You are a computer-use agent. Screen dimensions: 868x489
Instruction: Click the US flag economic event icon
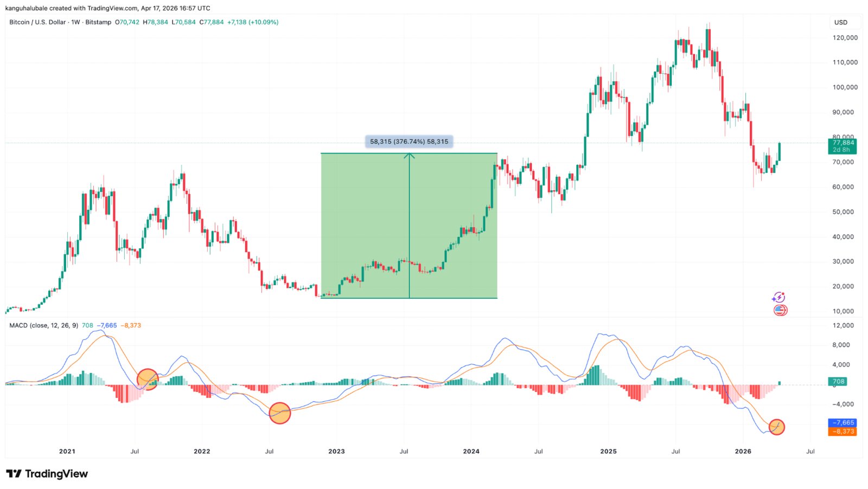tap(780, 310)
